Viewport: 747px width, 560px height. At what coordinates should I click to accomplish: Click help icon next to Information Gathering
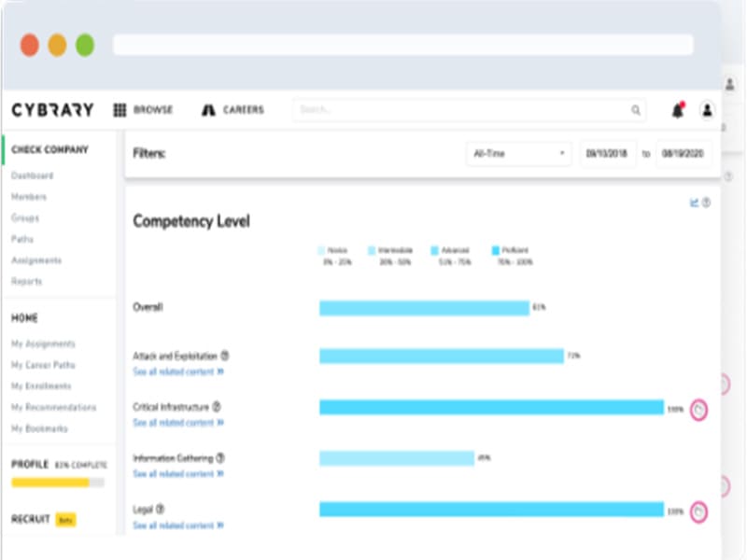click(220, 458)
